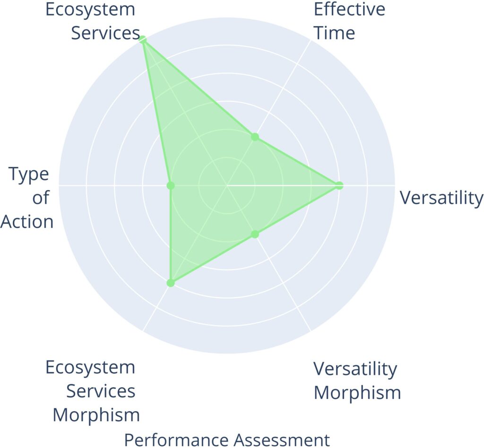Select the Effective Time data point marker
Viewport: 484px width, 448px height.
[255, 137]
